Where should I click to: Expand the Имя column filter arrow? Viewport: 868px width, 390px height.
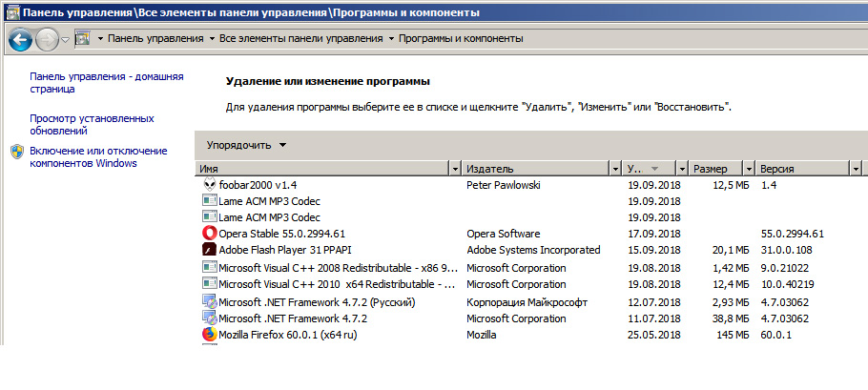454,169
